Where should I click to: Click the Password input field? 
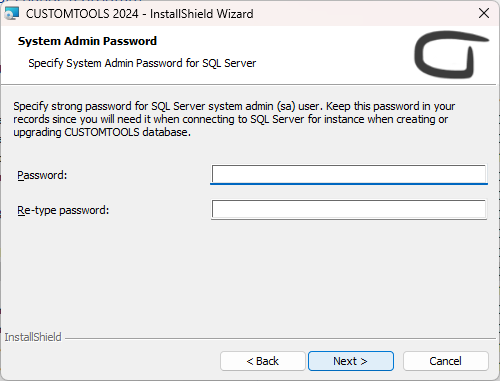pos(349,174)
